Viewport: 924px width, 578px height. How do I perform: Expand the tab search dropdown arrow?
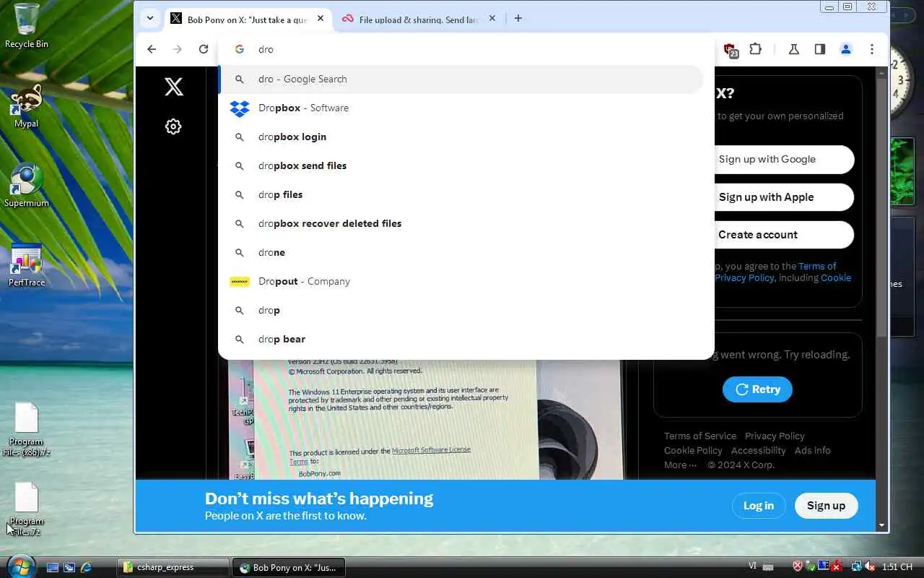149,19
